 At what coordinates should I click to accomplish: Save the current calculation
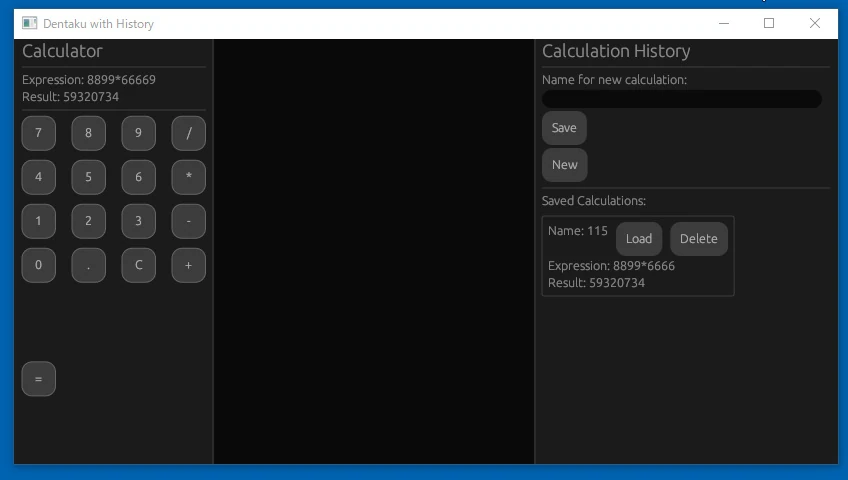[564, 128]
